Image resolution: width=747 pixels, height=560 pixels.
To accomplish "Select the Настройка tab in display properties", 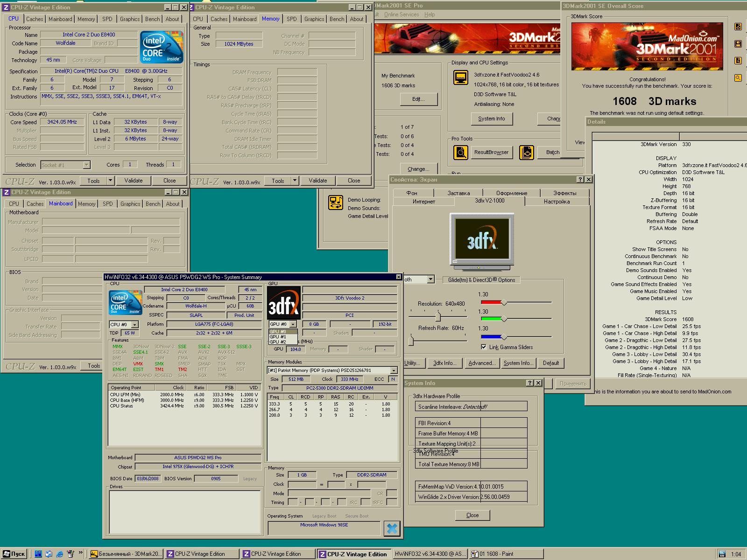I will coord(557,202).
